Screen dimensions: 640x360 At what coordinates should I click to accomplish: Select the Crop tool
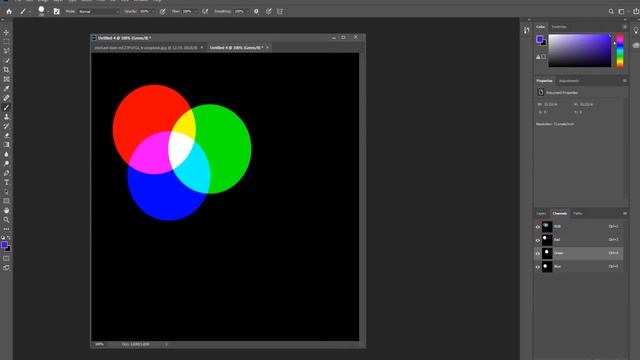6,70
